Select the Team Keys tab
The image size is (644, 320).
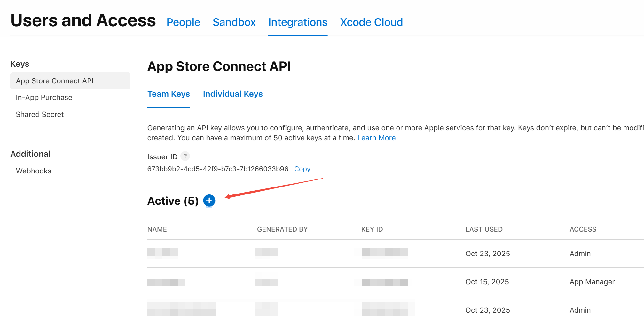[x=169, y=94]
